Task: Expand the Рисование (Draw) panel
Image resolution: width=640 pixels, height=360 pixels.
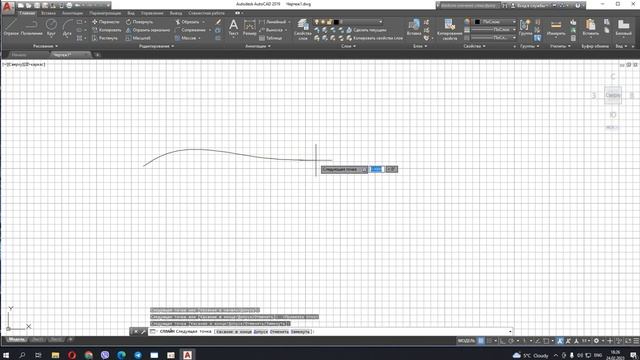Action: tap(45, 46)
